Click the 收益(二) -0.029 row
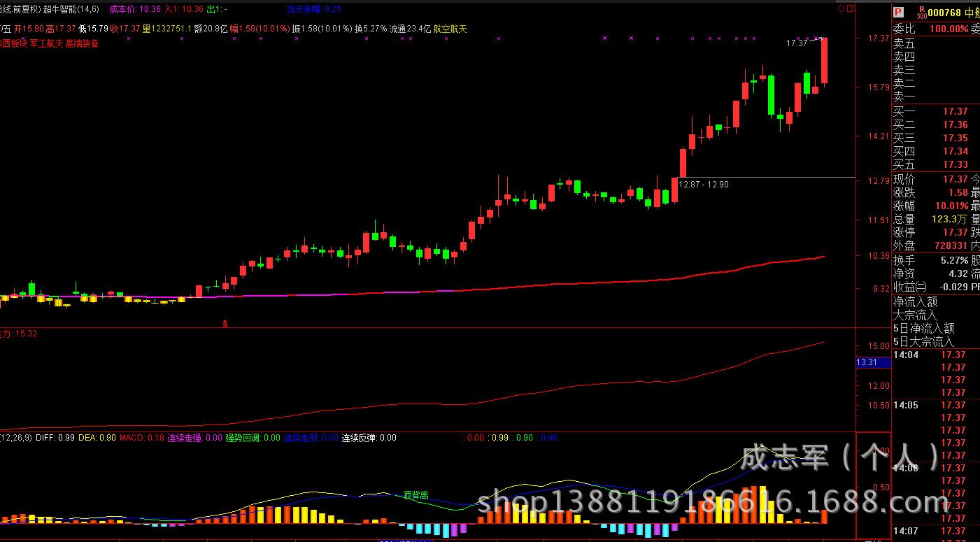 [x=931, y=287]
